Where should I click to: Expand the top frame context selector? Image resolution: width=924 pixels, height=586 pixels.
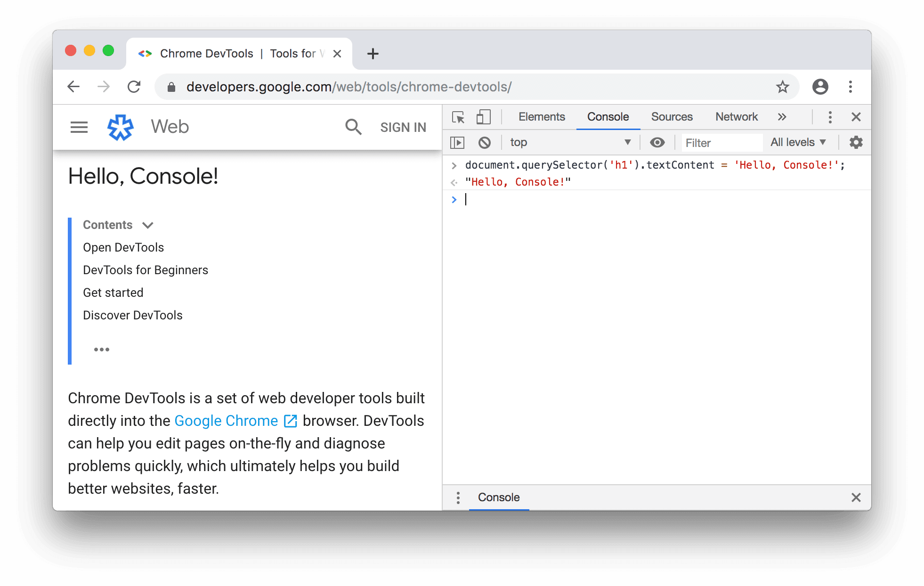pyautogui.click(x=627, y=142)
